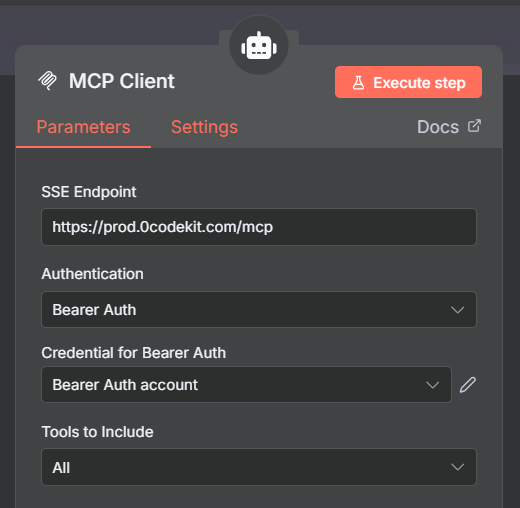Click the MCP Client logo icon
This screenshot has width=520, height=508.
(x=47, y=80)
